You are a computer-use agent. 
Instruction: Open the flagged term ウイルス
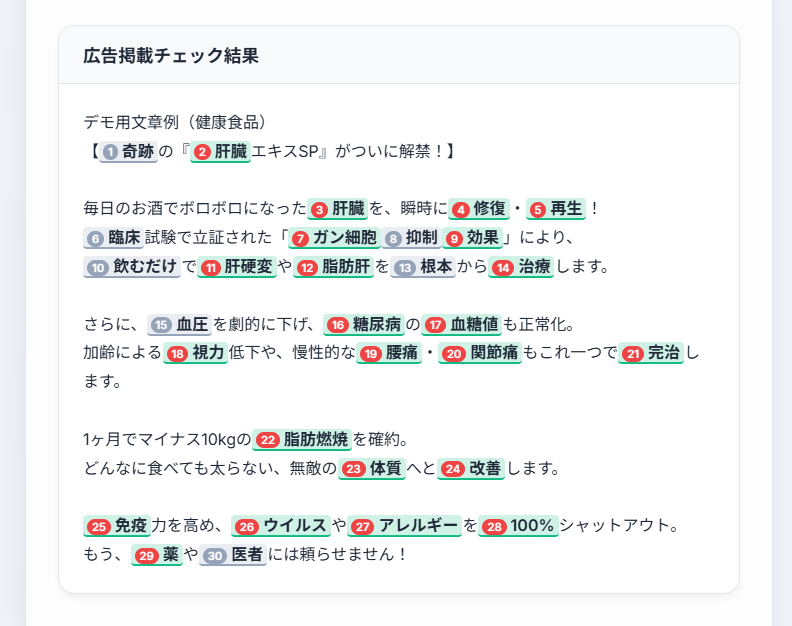click(x=295, y=526)
